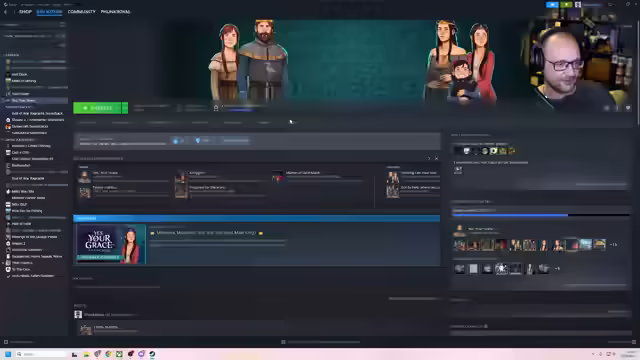Switch to the Library tab
This screenshot has height=360, width=640.
pyautogui.click(x=49, y=12)
